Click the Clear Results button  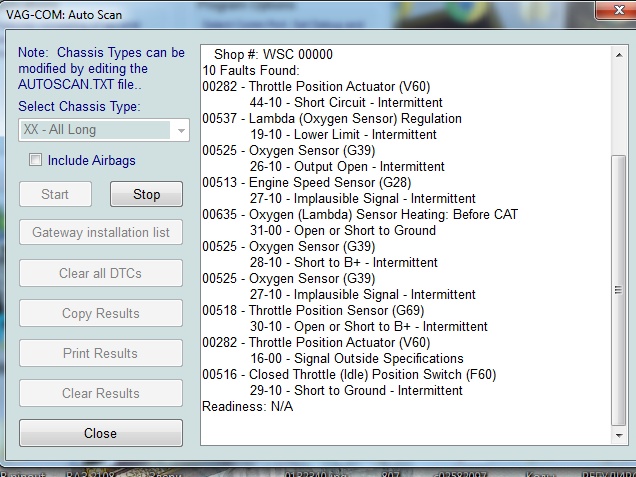(101, 393)
